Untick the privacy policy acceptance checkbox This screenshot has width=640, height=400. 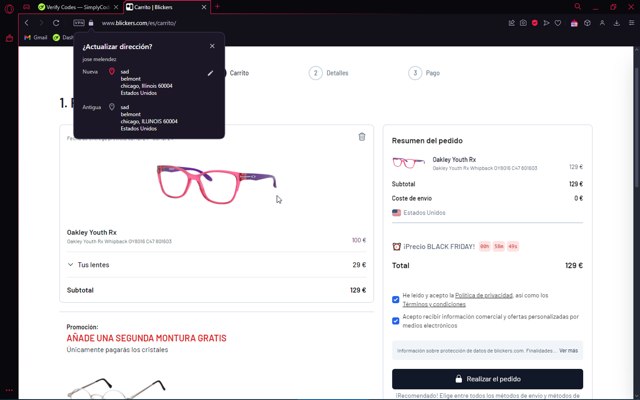tap(396, 300)
